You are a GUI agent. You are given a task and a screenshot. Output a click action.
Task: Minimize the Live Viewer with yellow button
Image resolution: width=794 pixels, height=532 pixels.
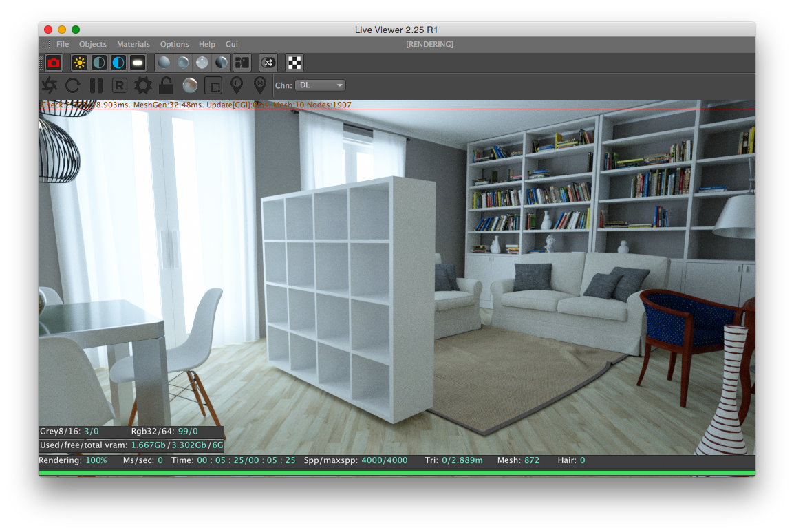pos(62,30)
